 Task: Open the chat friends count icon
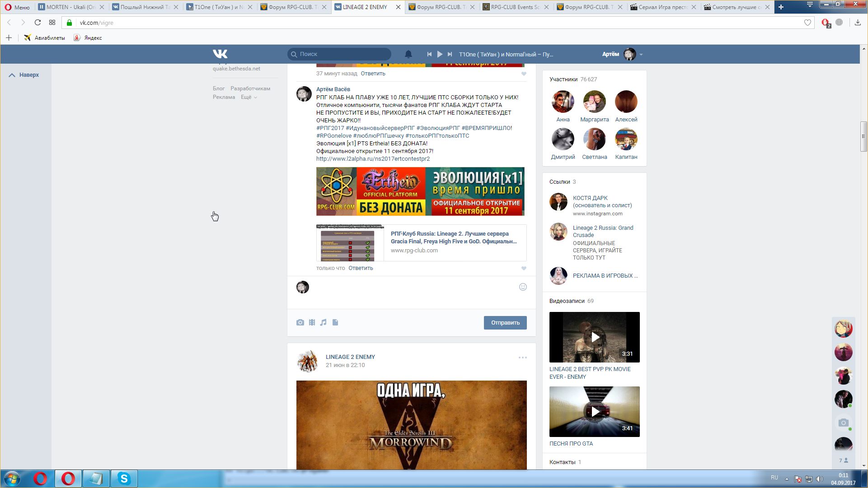pos(844,460)
